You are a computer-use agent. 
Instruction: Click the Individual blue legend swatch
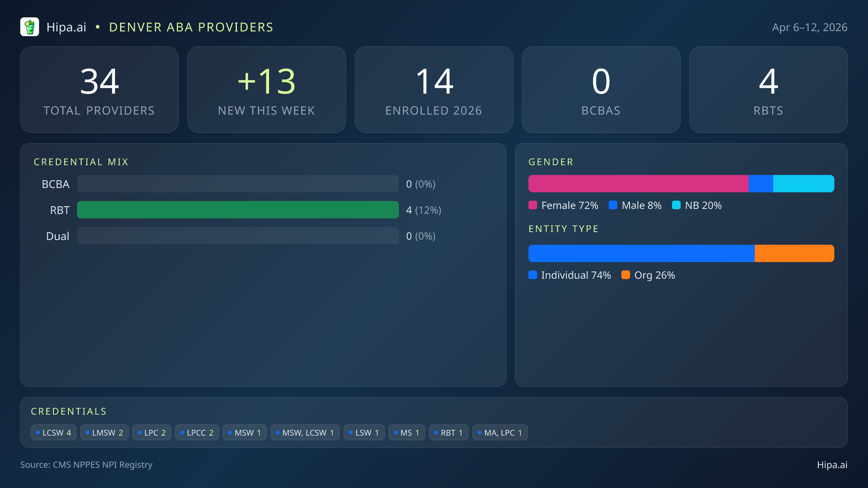533,275
